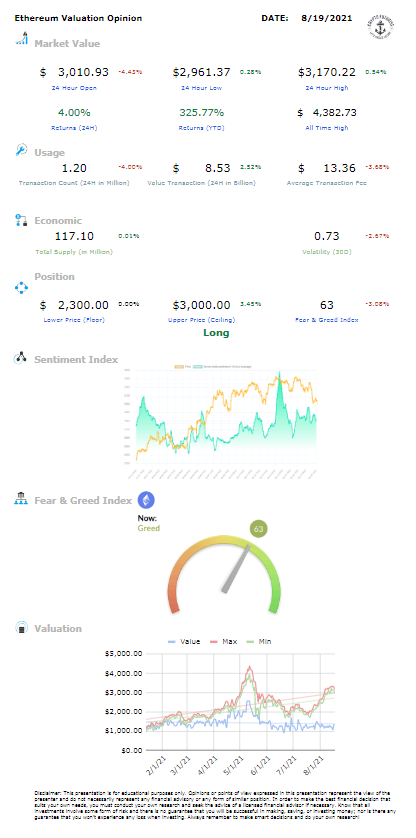Toggle the Value series in Valuation legend
The image size is (416, 838).
[183, 641]
